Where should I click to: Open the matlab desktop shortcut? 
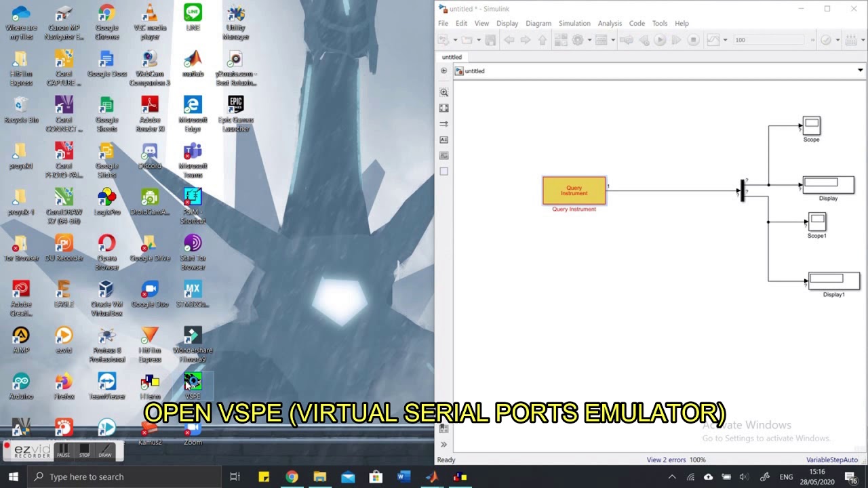193,63
